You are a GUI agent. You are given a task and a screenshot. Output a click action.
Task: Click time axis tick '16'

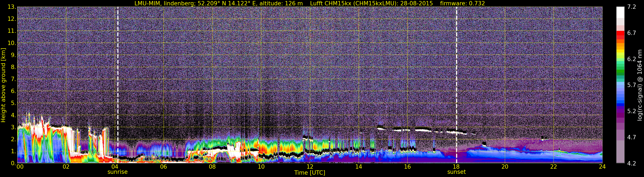(x=407, y=167)
